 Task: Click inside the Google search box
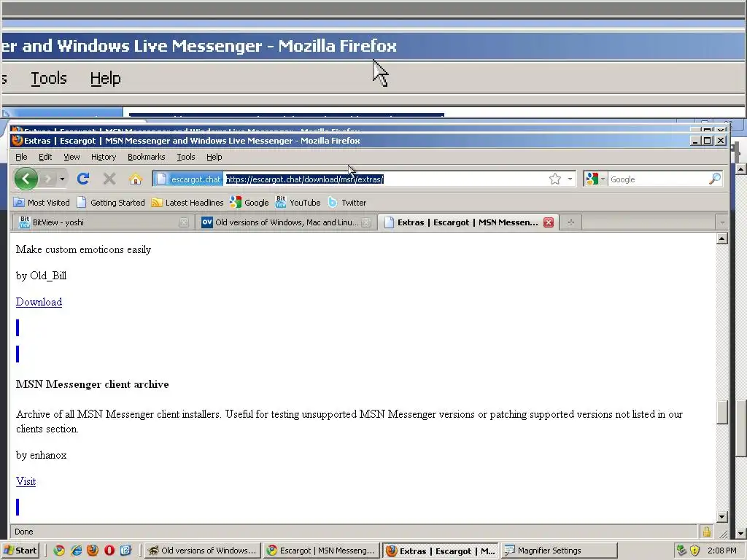point(659,179)
